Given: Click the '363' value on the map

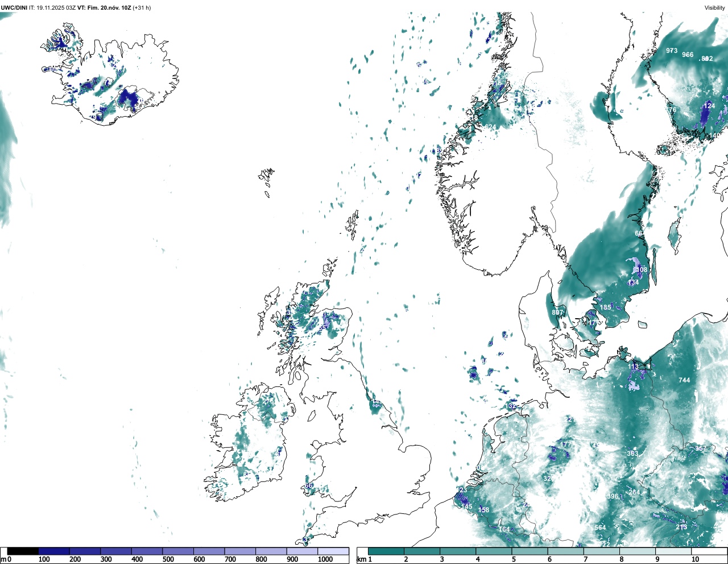Looking at the screenshot, I should point(632,454).
